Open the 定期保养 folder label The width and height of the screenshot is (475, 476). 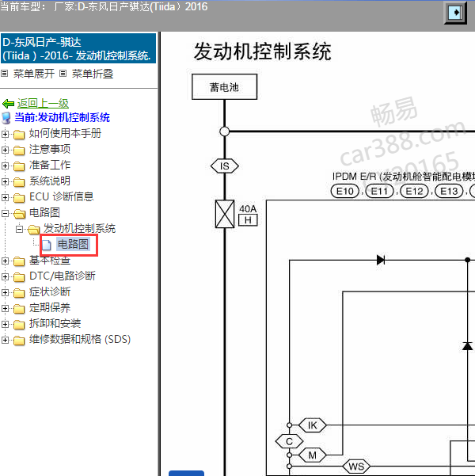click(50, 307)
